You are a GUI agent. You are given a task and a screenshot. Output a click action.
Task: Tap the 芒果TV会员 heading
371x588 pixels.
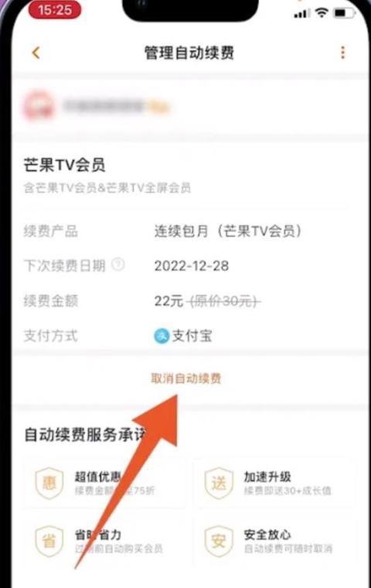coord(64,165)
